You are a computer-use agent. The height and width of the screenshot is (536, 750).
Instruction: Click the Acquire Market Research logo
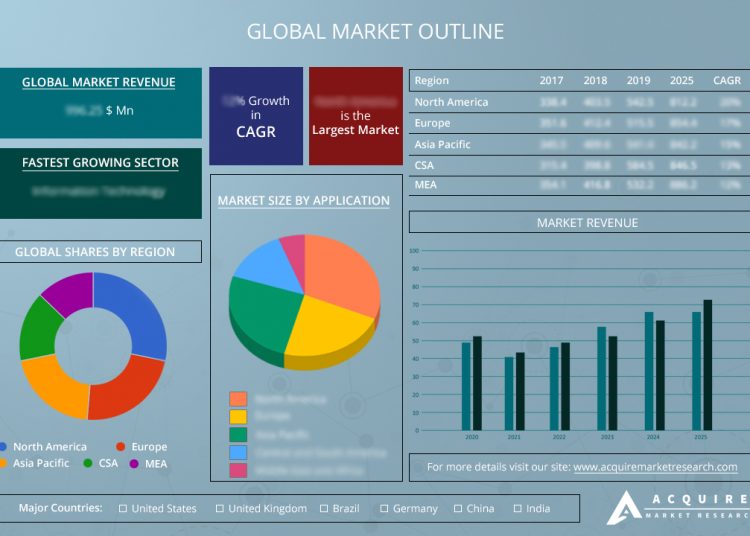point(676,507)
